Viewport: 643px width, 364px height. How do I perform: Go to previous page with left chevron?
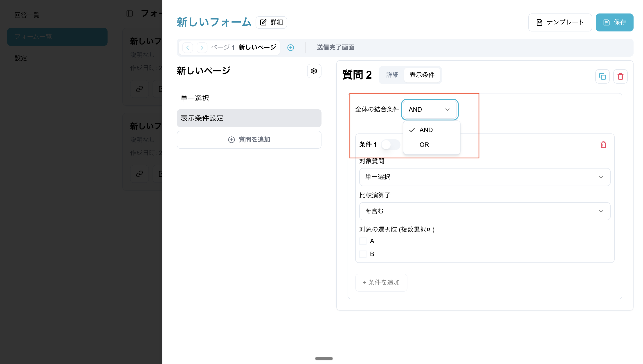coord(187,47)
